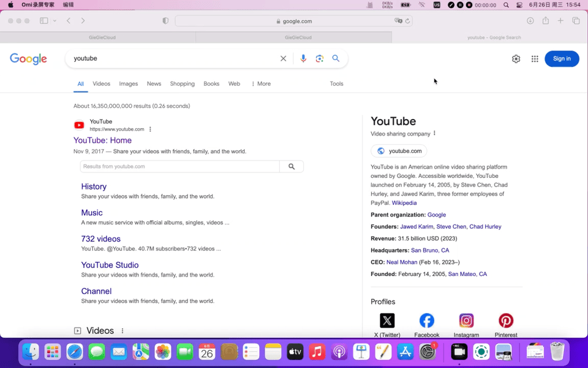Screen dimensions: 588x368
Task: Click the Results from youtube.com field
Action: [179, 166]
